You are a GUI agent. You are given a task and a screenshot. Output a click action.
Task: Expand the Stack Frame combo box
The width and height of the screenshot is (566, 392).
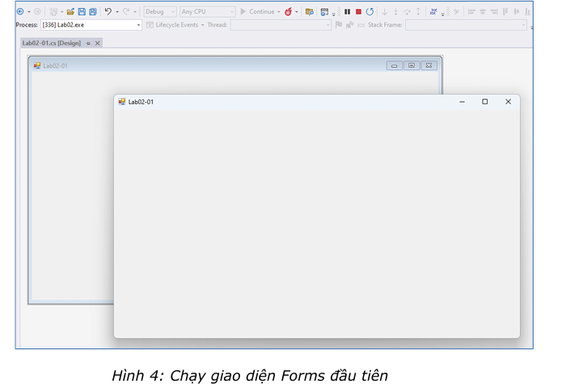click(x=523, y=25)
